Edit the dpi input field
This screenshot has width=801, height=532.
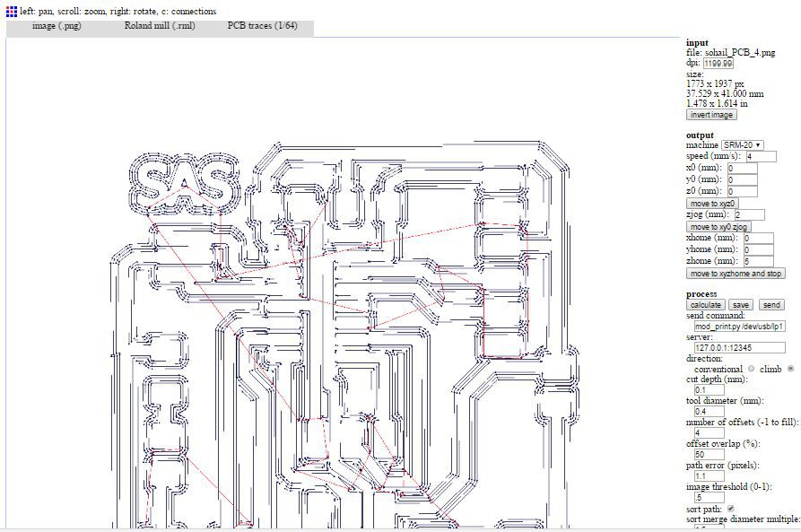click(718, 64)
